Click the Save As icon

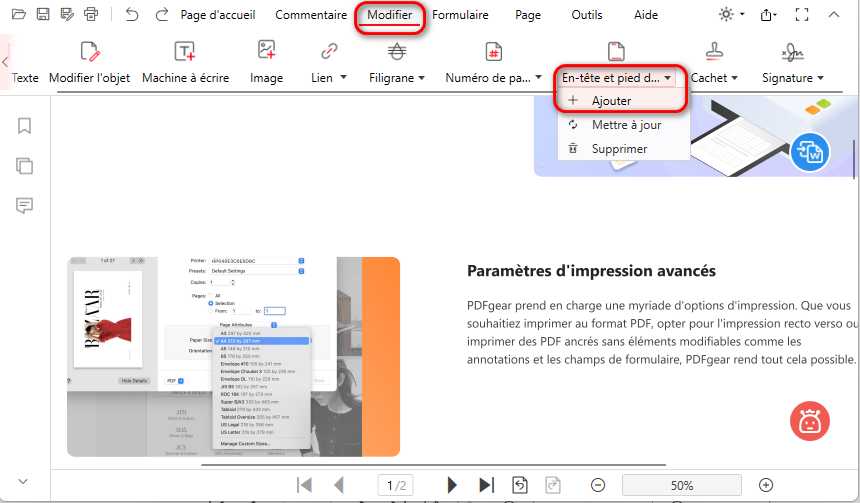pyautogui.click(x=67, y=15)
